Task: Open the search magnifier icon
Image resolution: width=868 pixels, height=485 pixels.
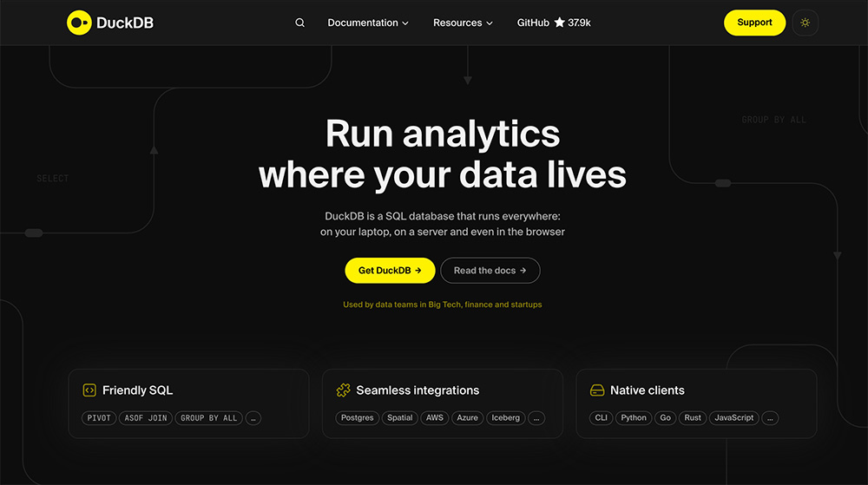Action: [x=299, y=23]
